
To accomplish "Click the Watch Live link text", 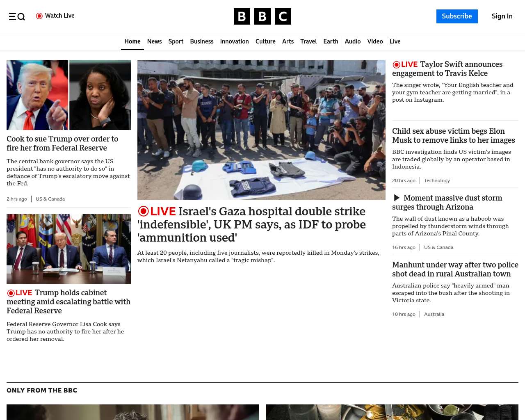I will 60,16.
